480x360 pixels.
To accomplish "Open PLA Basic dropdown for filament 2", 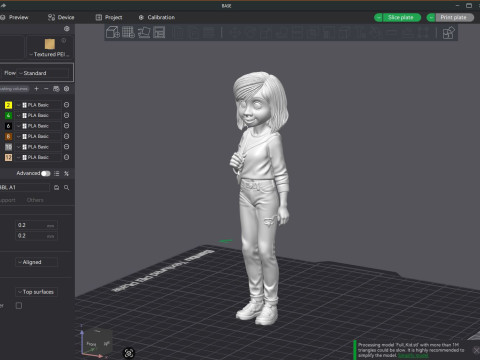I will pos(38,105).
